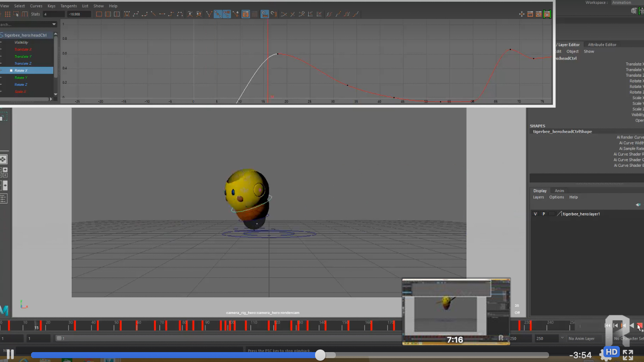Click the Linear Tangents tool icon
644x362 pixels.
153,14
